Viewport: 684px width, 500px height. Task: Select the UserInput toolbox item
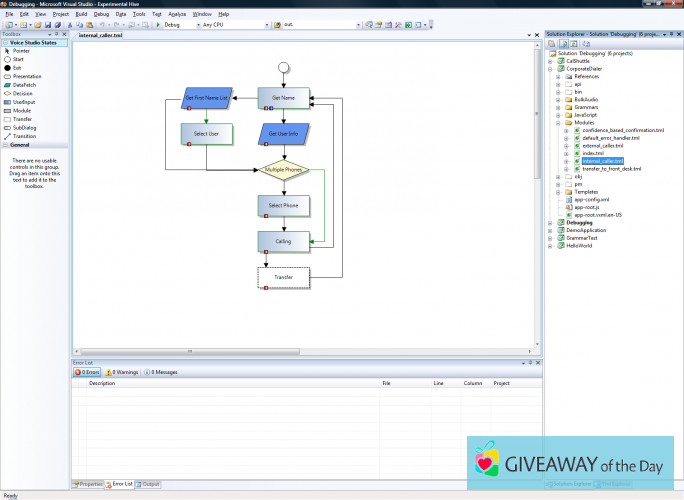pyautogui.click(x=23, y=101)
